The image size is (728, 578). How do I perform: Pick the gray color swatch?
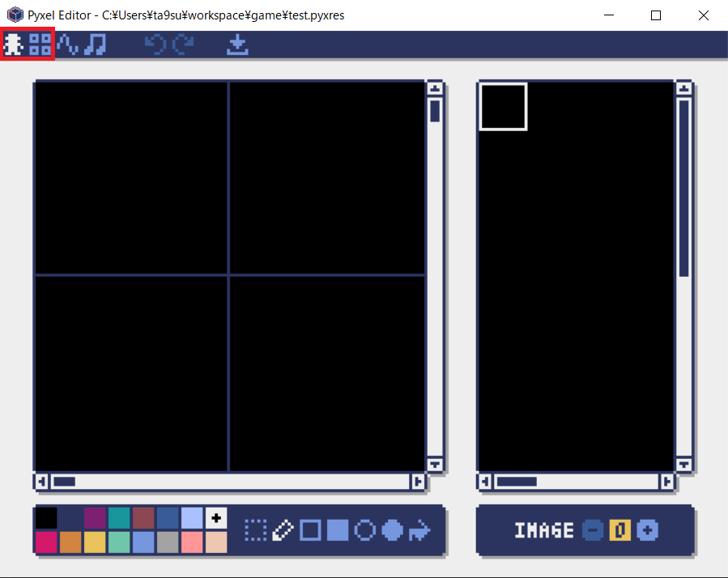(168, 542)
